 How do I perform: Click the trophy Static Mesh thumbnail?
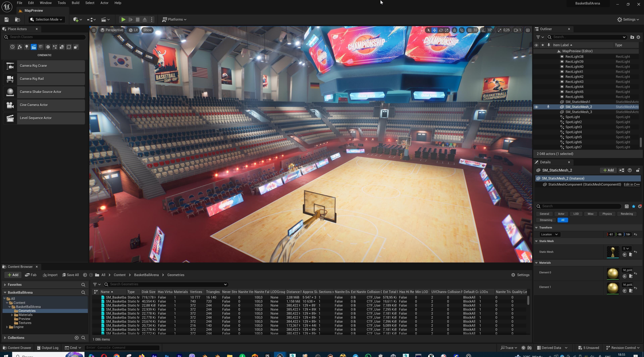click(613, 252)
